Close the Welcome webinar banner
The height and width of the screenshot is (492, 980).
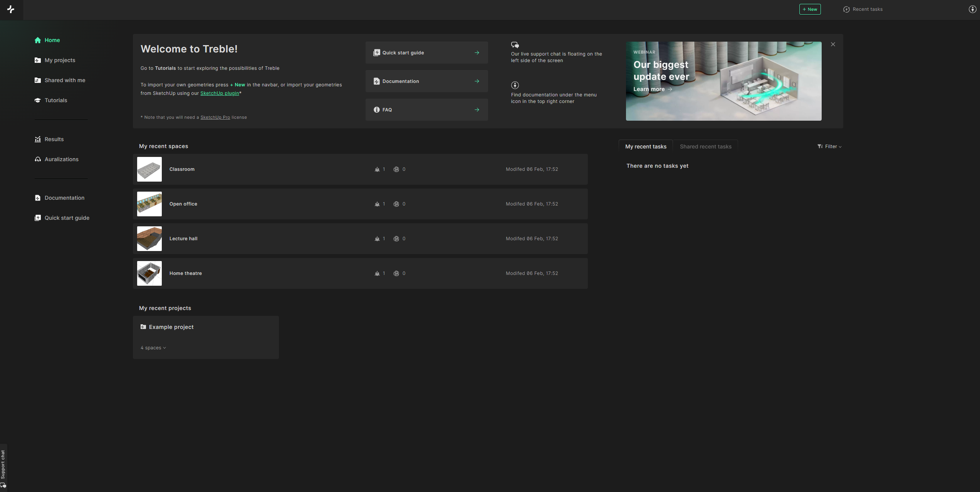click(x=833, y=44)
